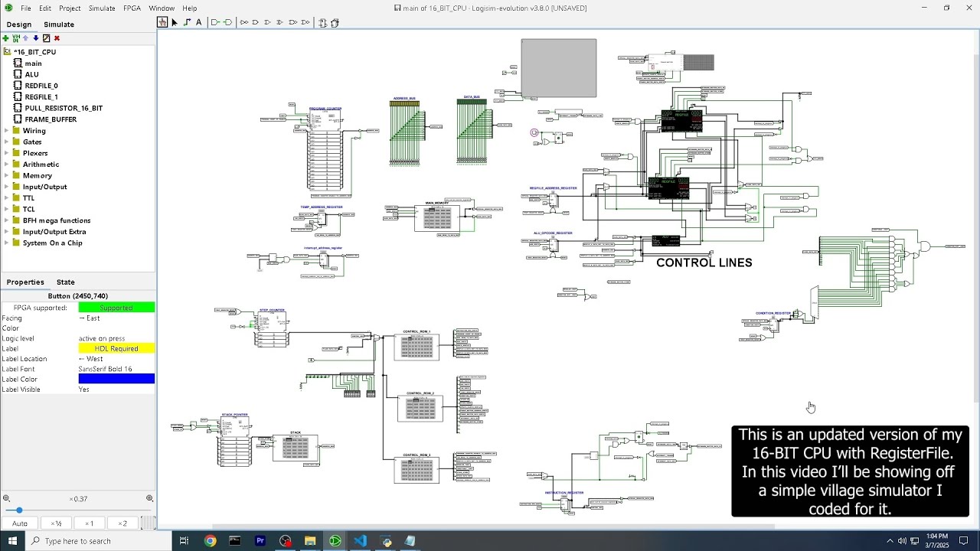Set zoom to ×1
980x551 pixels.
[x=89, y=523]
